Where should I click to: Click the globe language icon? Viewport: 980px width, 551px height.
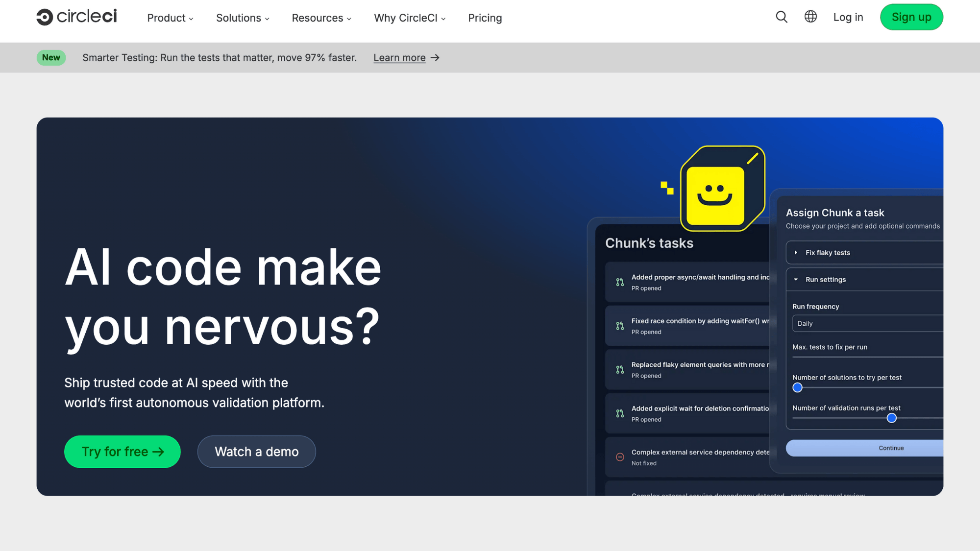coord(810,17)
